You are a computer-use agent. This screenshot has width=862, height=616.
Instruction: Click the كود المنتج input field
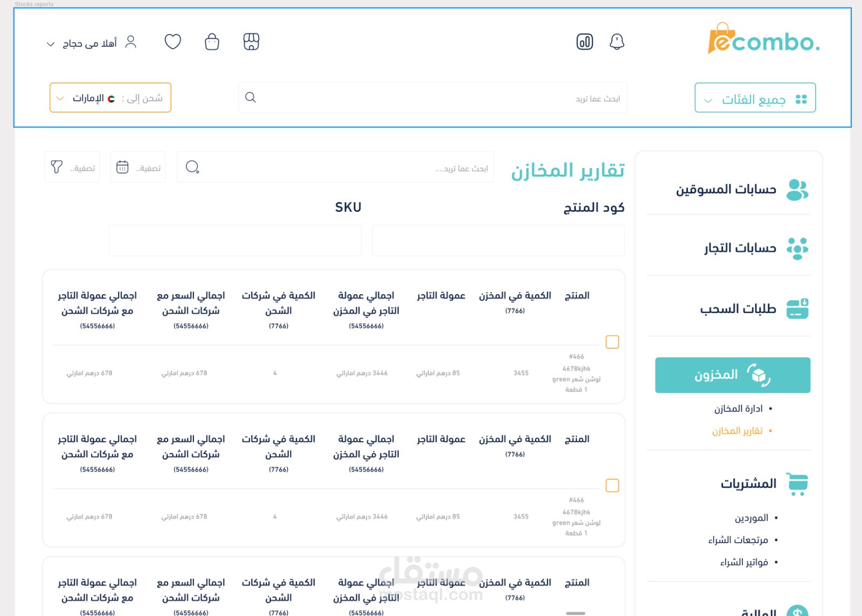point(498,240)
